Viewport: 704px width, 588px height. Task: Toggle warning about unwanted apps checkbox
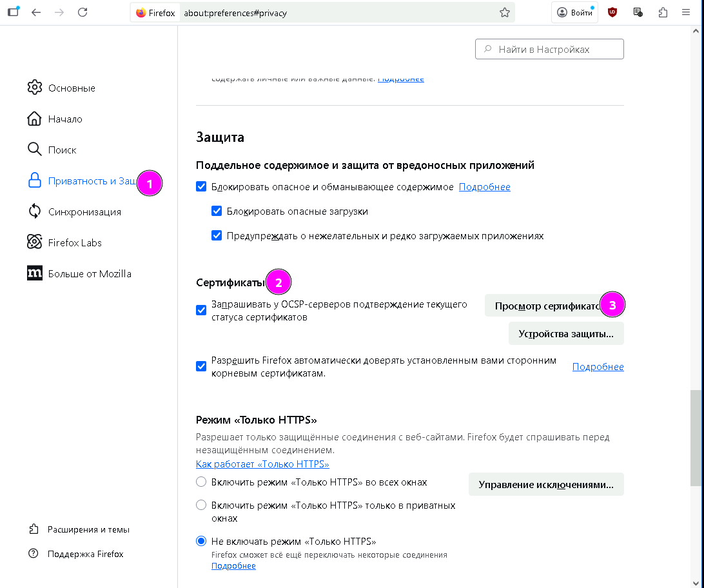tap(217, 236)
